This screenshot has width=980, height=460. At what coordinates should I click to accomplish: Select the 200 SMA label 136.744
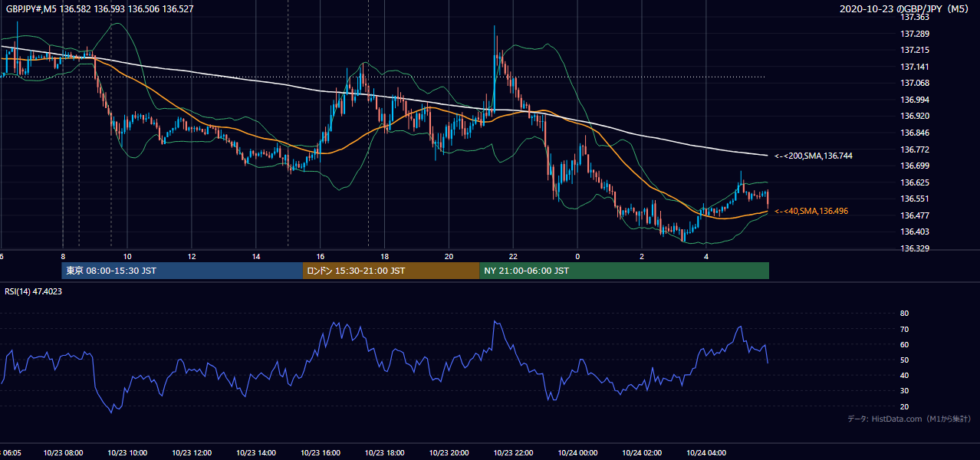(x=814, y=156)
